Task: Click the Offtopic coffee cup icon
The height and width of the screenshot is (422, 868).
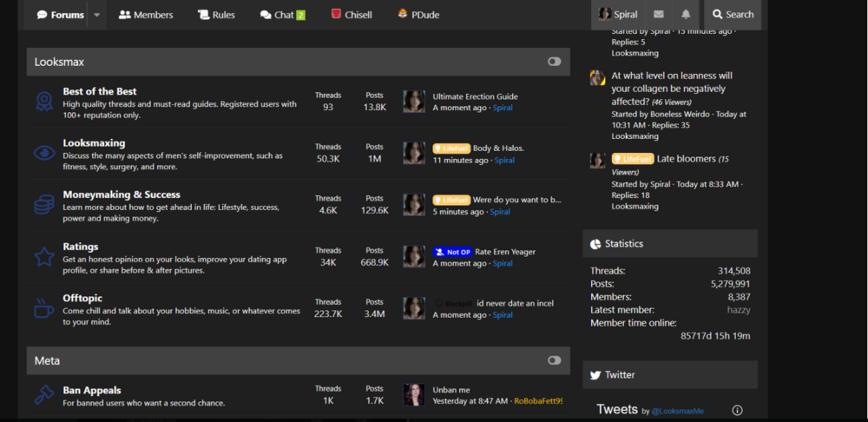Action: (x=43, y=308)
